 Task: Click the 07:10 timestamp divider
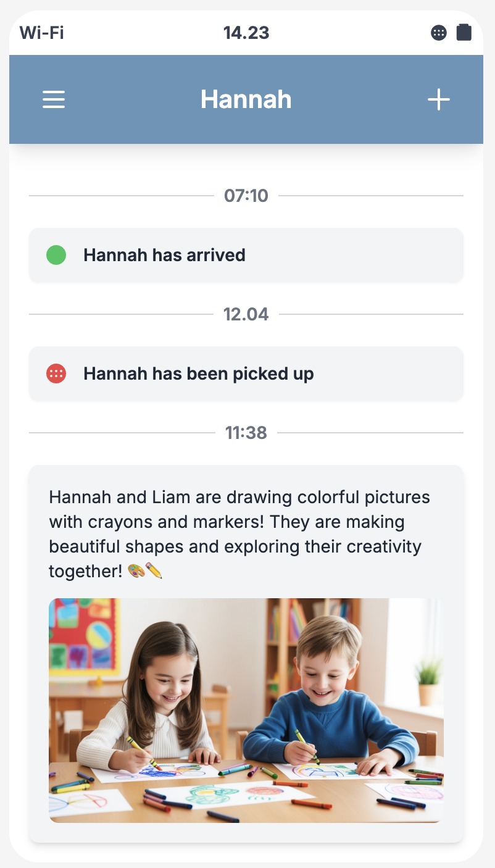(x=246, y=196)
